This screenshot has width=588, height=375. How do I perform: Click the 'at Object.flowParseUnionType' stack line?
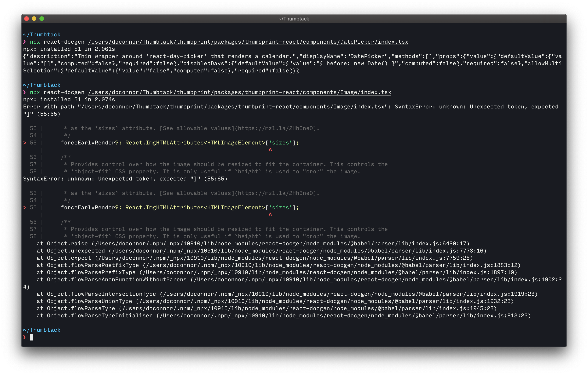click(x=275, y=301)
